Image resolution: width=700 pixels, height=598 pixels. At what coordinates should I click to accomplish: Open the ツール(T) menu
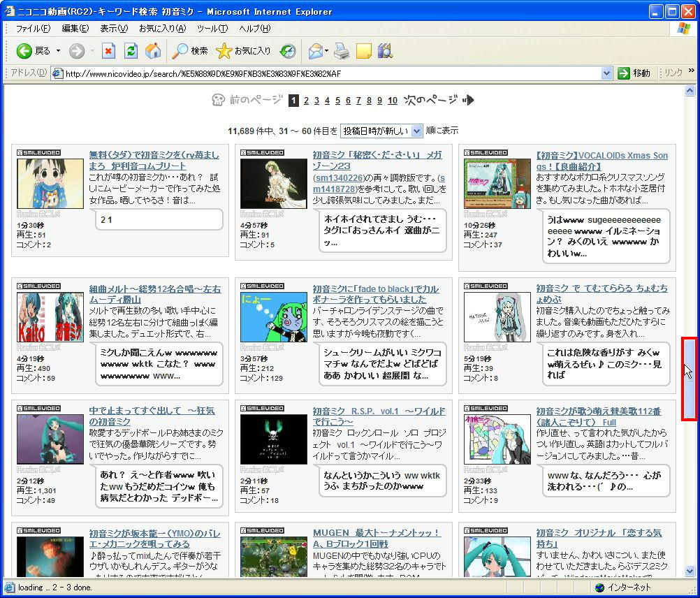coord(212,29)
